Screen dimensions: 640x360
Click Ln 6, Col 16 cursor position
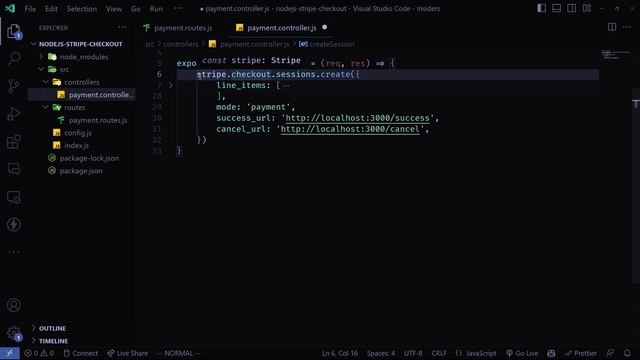click(339, 353)
